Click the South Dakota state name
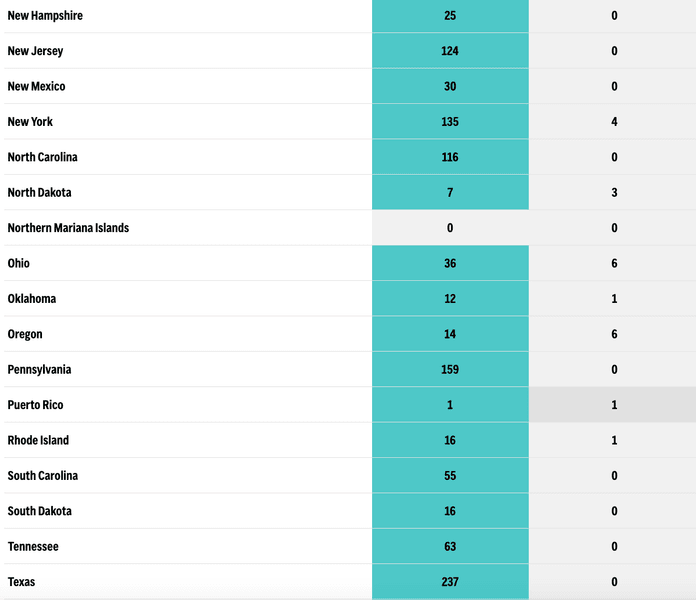 pos(40,512)
